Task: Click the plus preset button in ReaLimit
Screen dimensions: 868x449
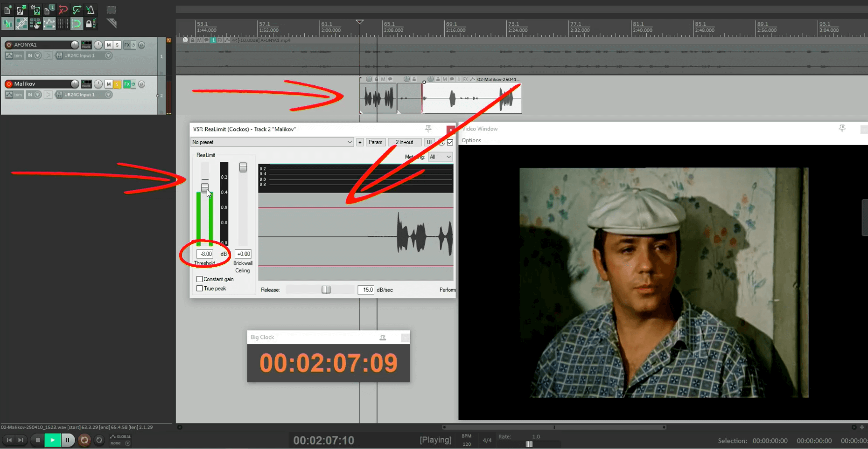Action: (x=360, y=142)
